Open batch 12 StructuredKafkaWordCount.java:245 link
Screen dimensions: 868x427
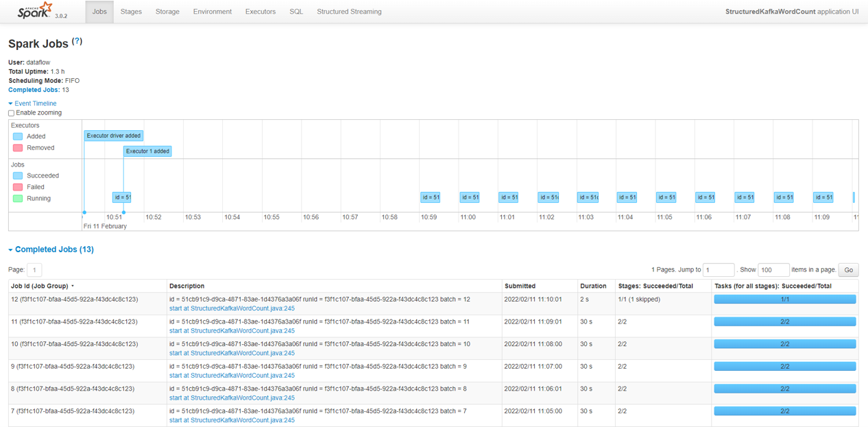click(232, 308)
